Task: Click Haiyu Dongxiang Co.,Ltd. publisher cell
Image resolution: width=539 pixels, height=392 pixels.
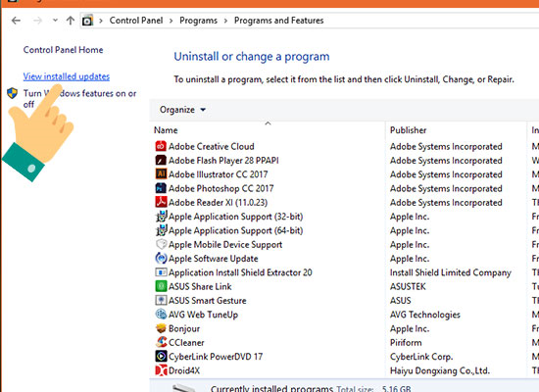Action: pos(440,370)
